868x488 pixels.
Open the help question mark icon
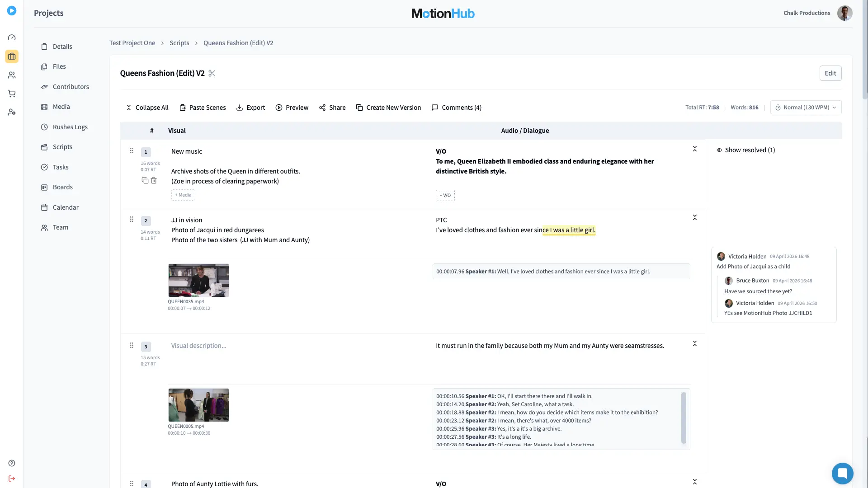click(x=11, y=463)
